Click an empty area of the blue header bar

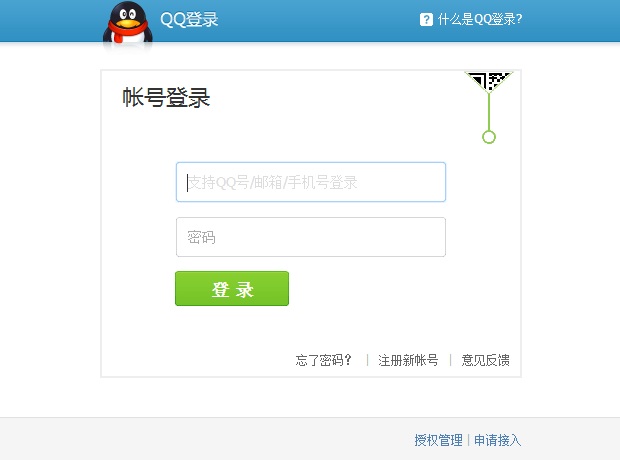click(316, 20)
